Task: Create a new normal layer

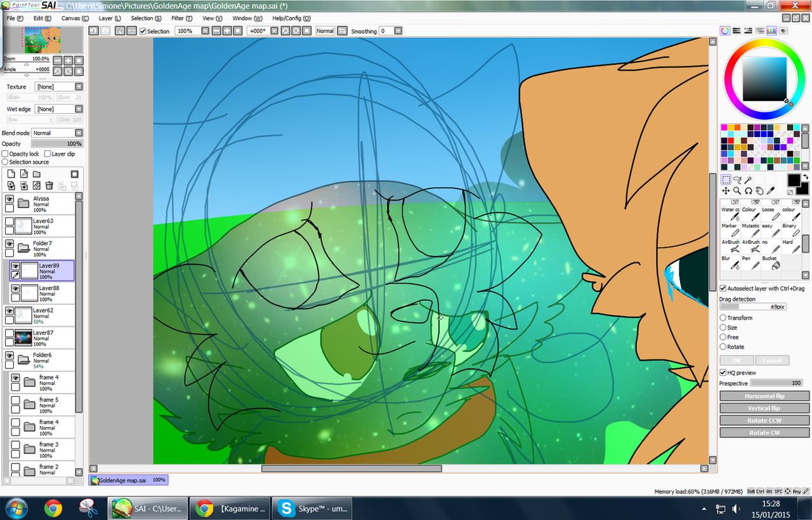Action: (x=11, y=173)
